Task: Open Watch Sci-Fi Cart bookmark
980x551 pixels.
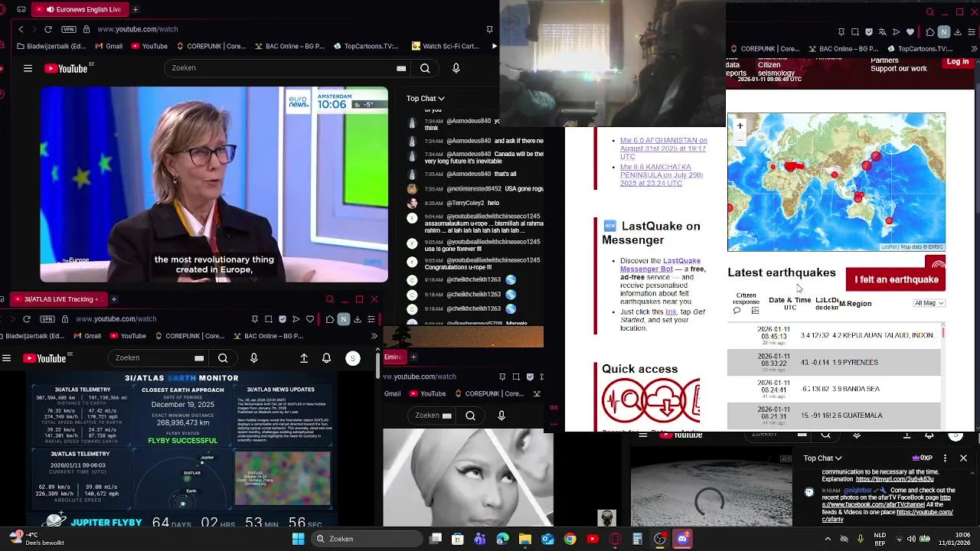Action: pos(445,46)
